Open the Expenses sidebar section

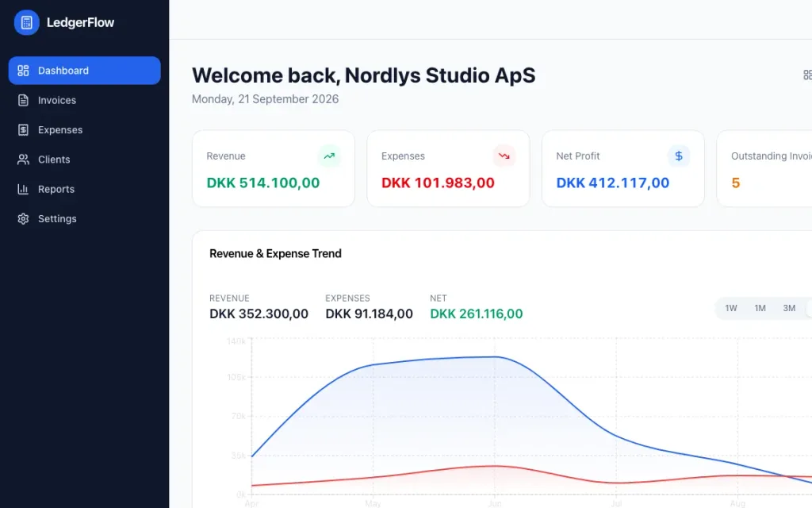(x=84, y=129)
